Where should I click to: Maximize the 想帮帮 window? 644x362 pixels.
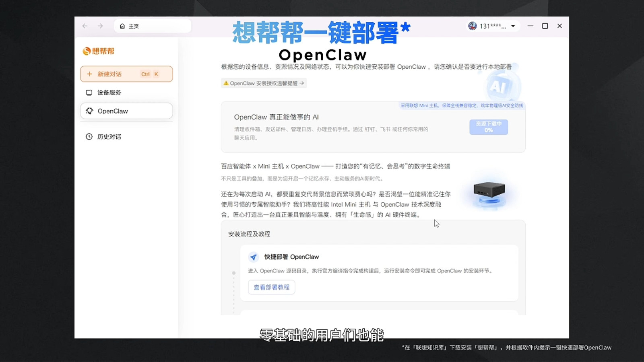pyautogui.click(x=545, y=26)
